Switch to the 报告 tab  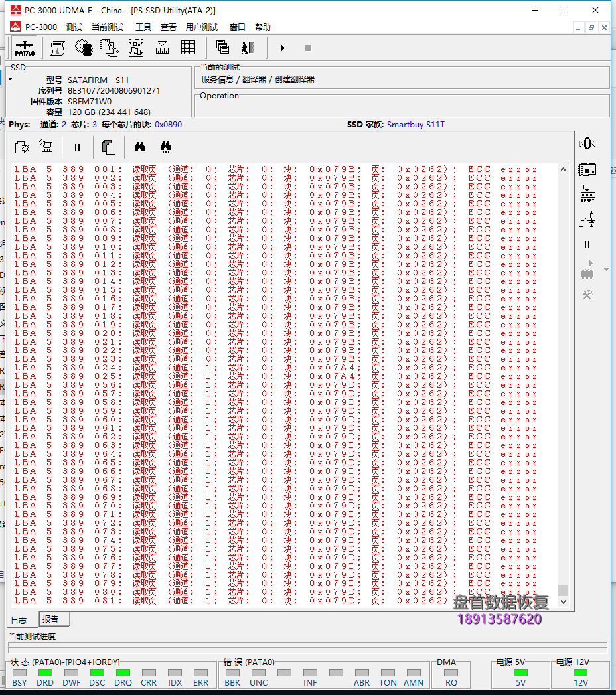click(x=54, y=619)
